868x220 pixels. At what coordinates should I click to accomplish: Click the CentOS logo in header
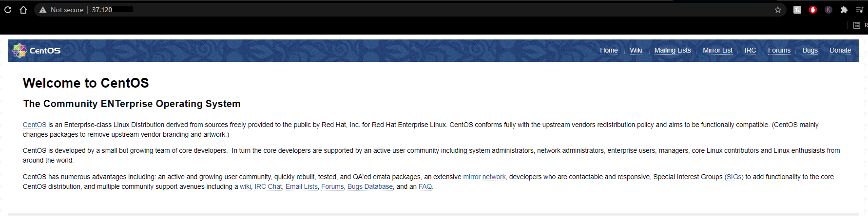37,50
